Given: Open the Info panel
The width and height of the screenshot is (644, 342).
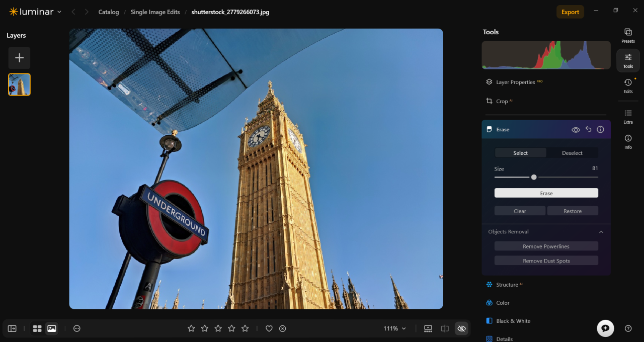Looking at the screenshot, I should (x=628, y=141).
